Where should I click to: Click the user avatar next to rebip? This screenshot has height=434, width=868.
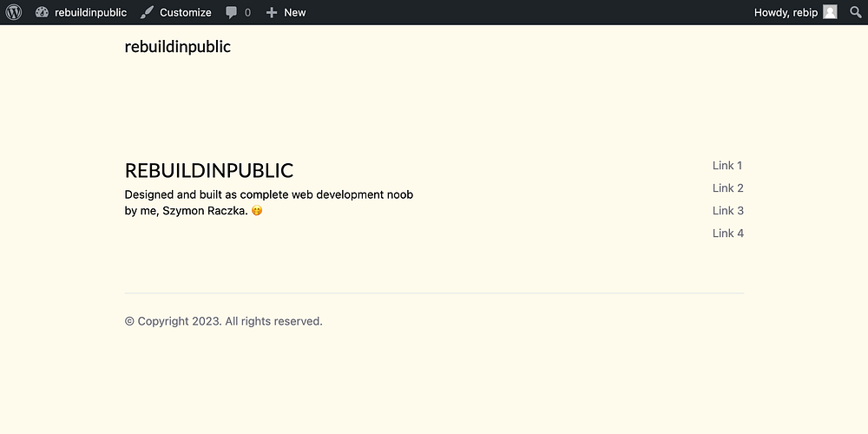tap(830, 12)
